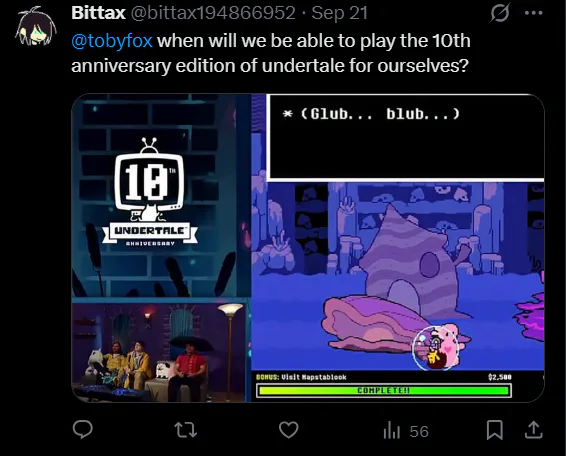Open the @tobyfox mention link
Screen dimensions: 566x456
[112, 41]
